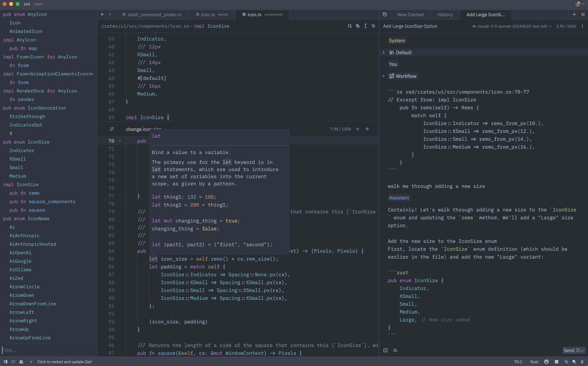This screenshot has width=588, height=366.
Task: Open the terminal panel from status bar
Action: tap(557, 362)
